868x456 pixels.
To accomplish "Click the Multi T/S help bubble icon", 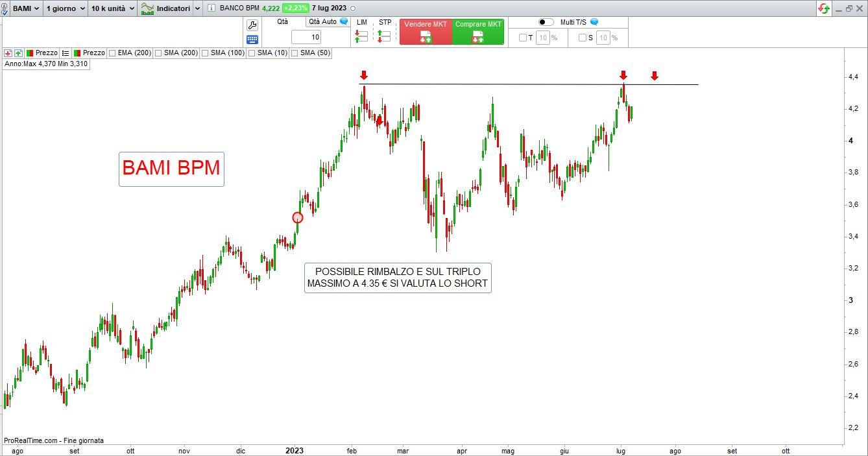I will point(594,22).
